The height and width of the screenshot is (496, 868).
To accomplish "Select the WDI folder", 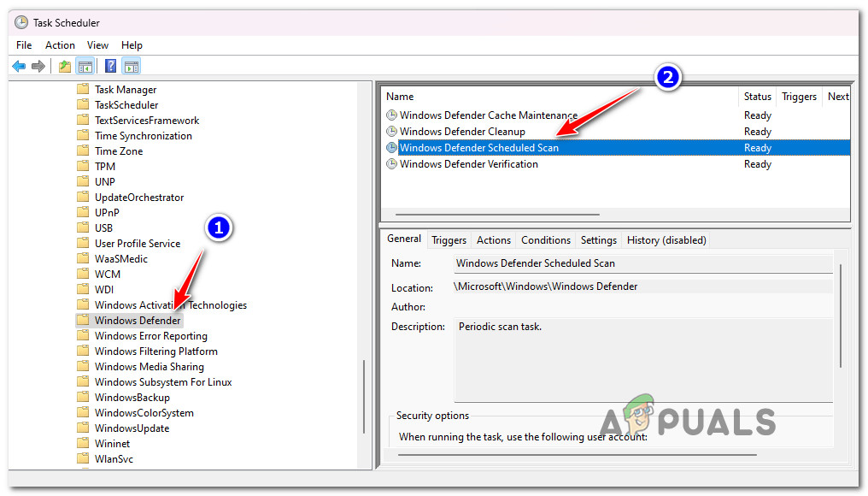I will click(x=104, y=289).
